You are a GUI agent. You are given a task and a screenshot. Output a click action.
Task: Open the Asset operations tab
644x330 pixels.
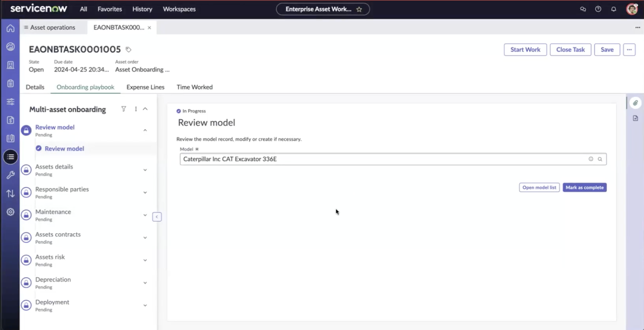tap(49, 28)
